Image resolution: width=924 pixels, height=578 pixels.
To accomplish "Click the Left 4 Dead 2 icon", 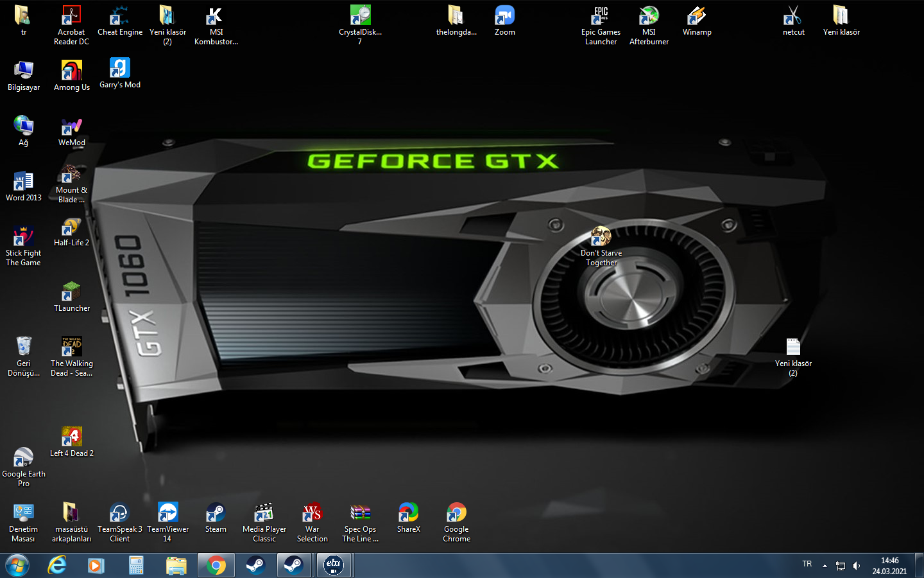I will pyautogui.click(x=71, y=437).
